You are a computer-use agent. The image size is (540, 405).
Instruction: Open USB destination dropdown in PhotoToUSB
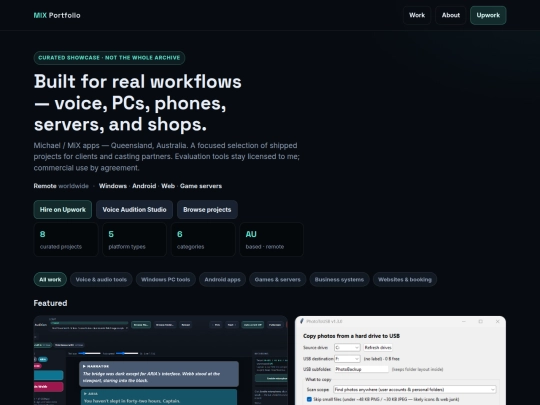[347, 359]
